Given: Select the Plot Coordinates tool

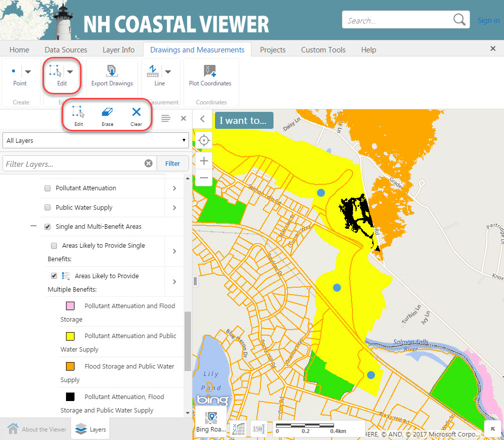Looking at the screenshot, I should (210, 75).
